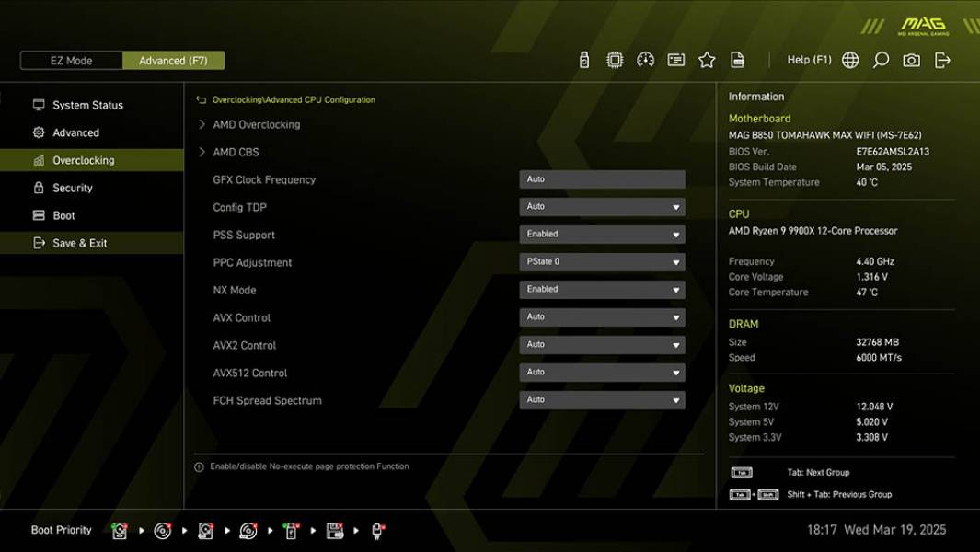Viewport: 980px width, 552px height.
Task: Select the third Boot Priority drive icon
Action: click(x=205, y=531)
